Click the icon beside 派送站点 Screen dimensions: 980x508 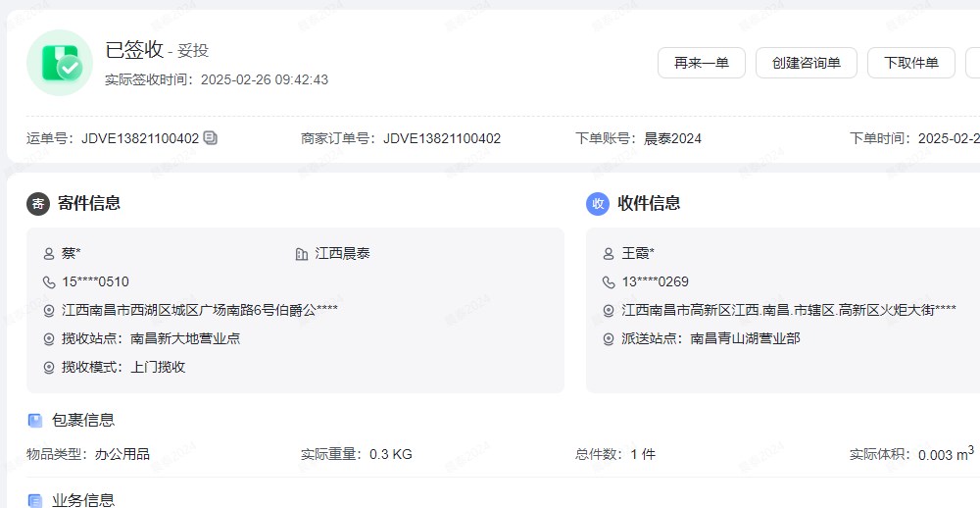pos(609,339)
